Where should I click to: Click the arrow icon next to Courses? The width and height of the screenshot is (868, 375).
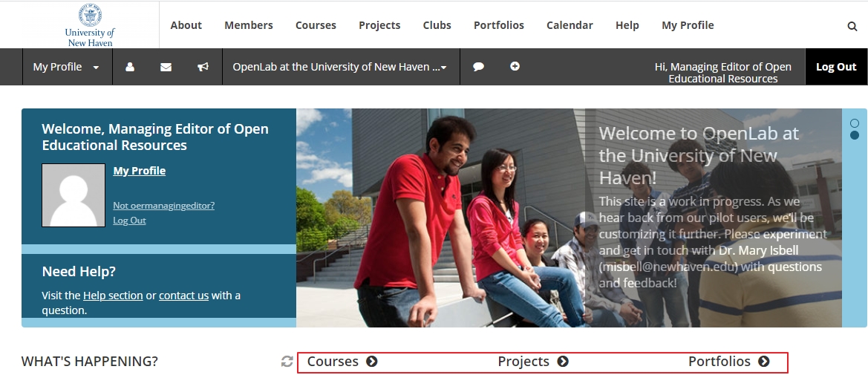click(372, 361)
